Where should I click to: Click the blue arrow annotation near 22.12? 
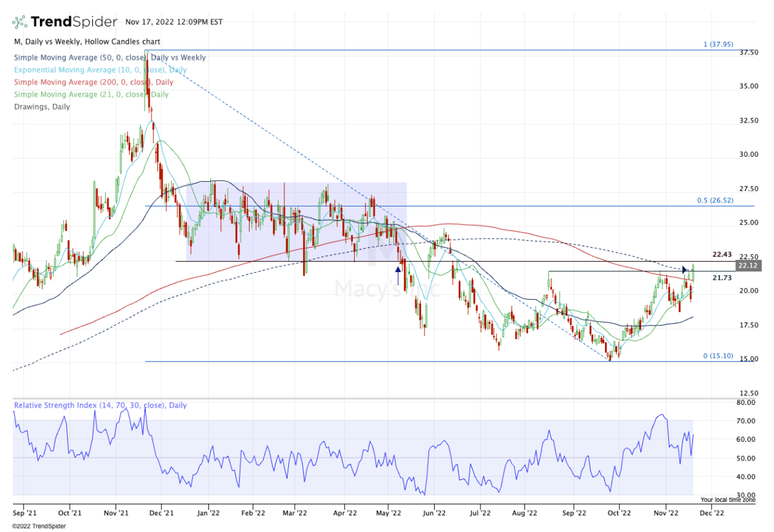(683, 270)
